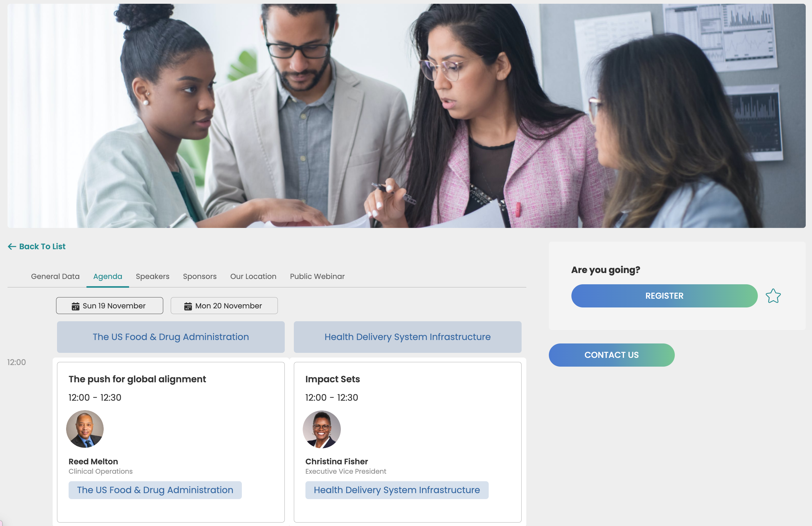Viewport: 812px width, 526px height.
Task: Click the favorite star icon
Action: pos(773,296)
